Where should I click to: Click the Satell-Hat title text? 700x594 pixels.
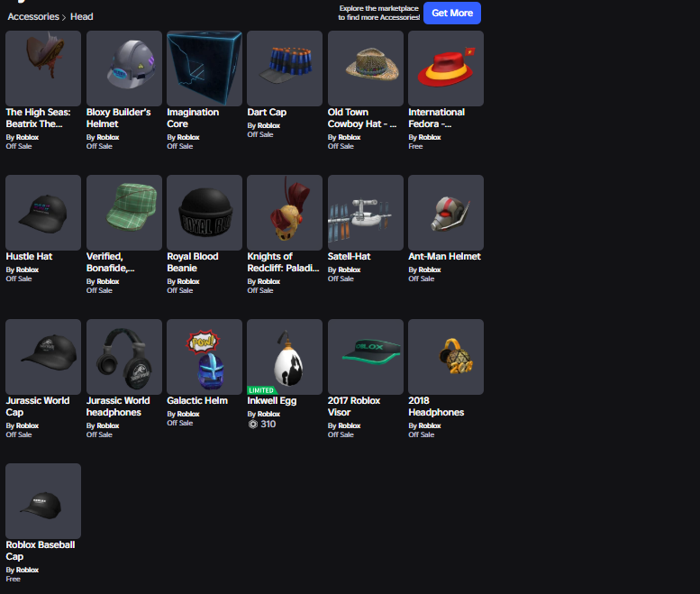(x=350, y=256)
